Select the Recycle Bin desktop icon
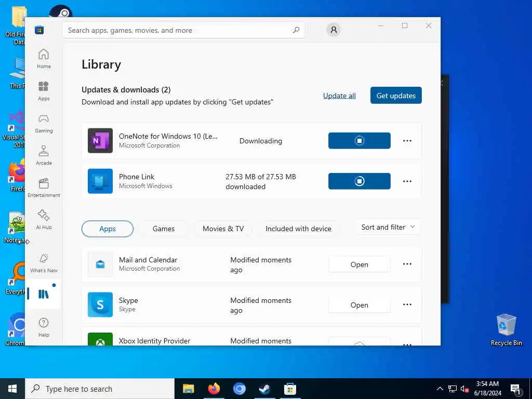Image resolution: width=532 pixels, height=399 pixels. [x=506, y=330]
